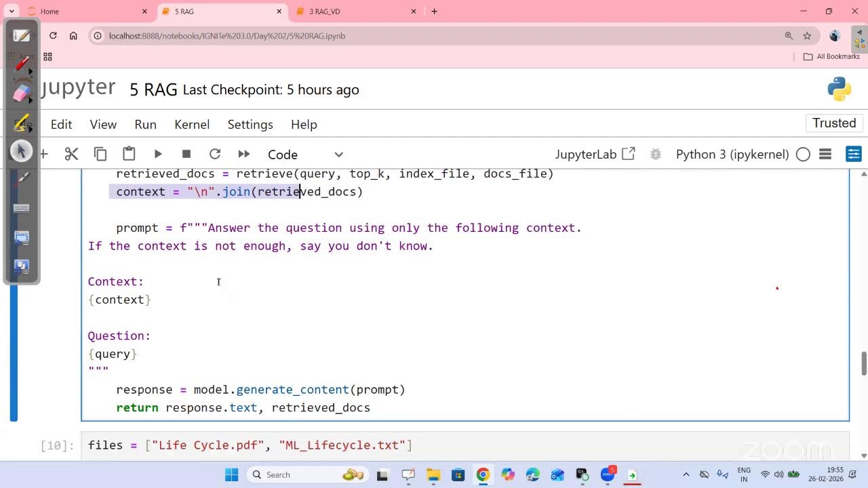Switch the ENG IN input language
This screenshot has width=868, height=488.
[744, 474]
